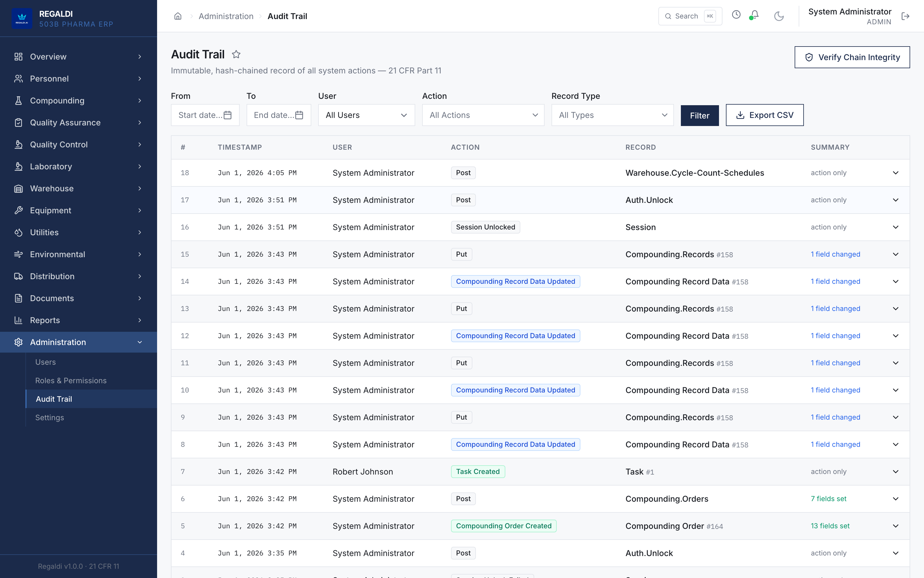
Task: Click '7 fields set' summary
Action: (x=828, y=499)
